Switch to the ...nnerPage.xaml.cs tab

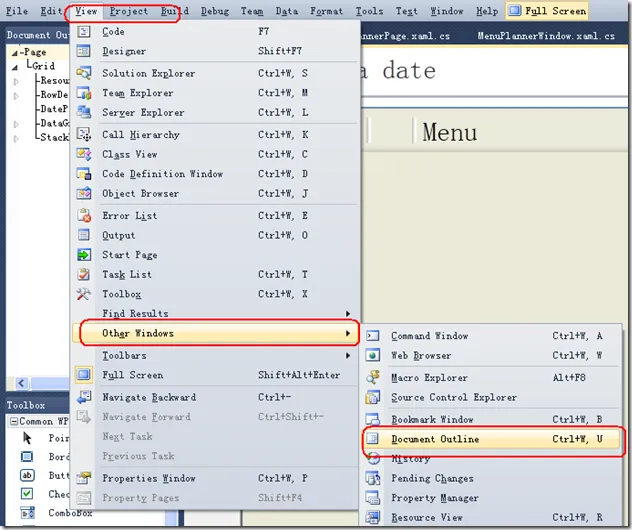pyautogui.click(x=405, y=36)
